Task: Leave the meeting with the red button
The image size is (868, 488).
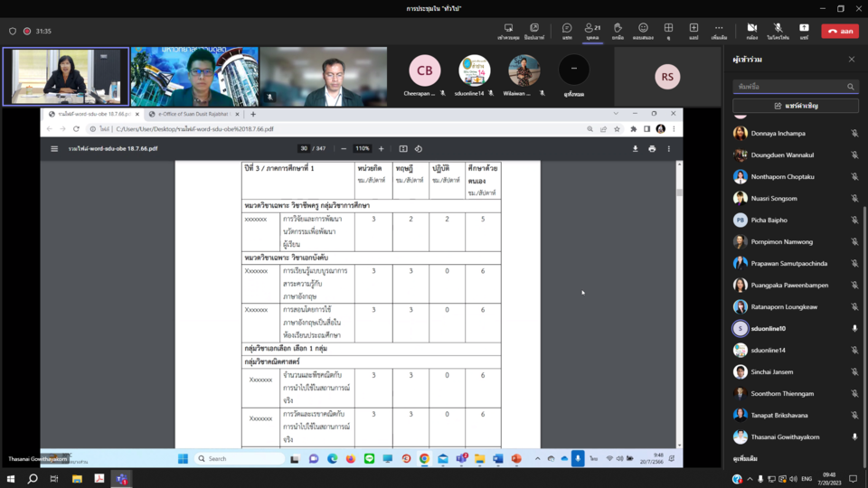Action: 839,31
